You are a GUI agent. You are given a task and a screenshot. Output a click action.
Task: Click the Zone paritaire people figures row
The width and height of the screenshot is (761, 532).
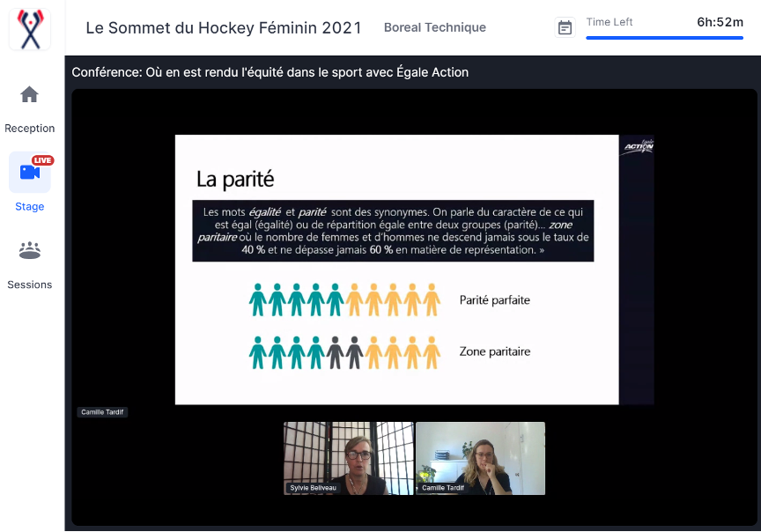tap(344, 352)
